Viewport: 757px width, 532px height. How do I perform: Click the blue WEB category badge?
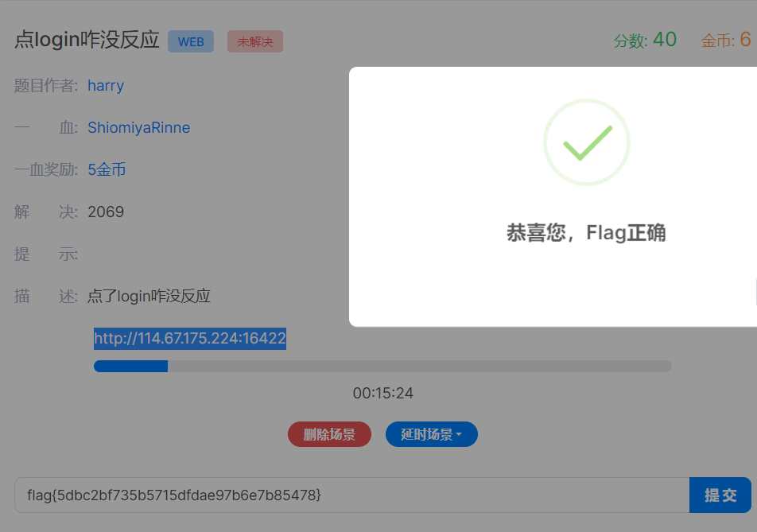[191, 41]
